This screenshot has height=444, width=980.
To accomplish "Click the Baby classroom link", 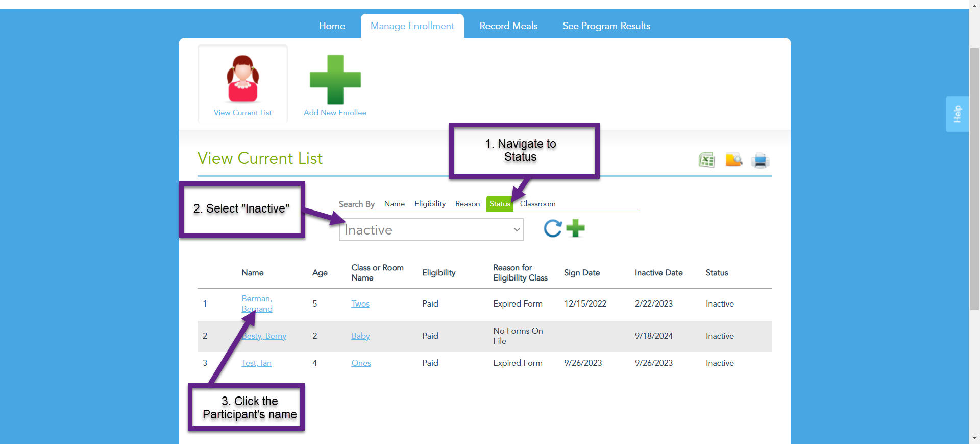I will pos(360,336).
